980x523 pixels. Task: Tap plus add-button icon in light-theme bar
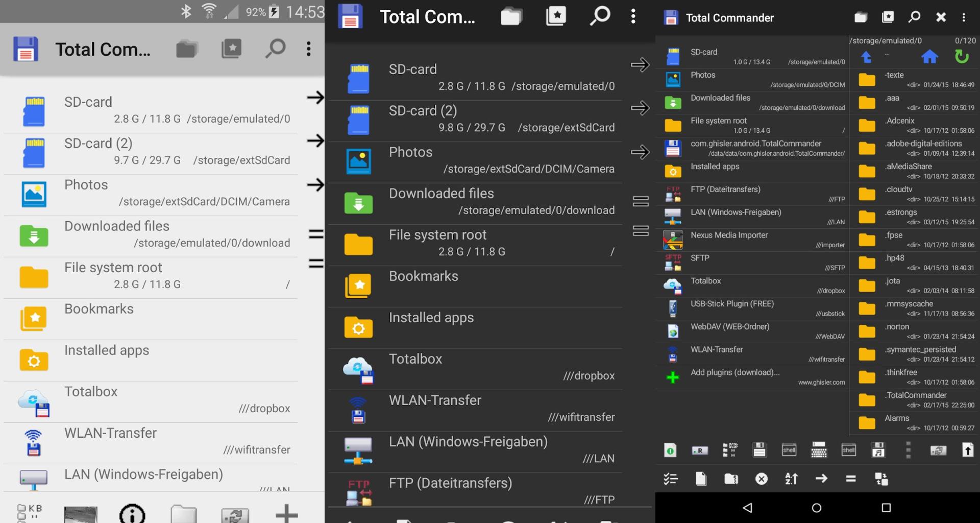pyautogui.click(x=286, y=513)
